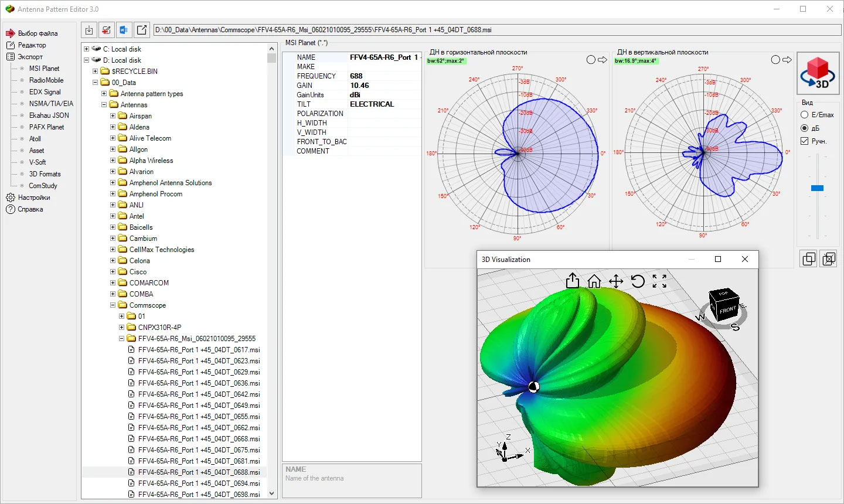
Task: Click the rotate reset icon in 3D Visualization
Action: [x=638, y=282]
